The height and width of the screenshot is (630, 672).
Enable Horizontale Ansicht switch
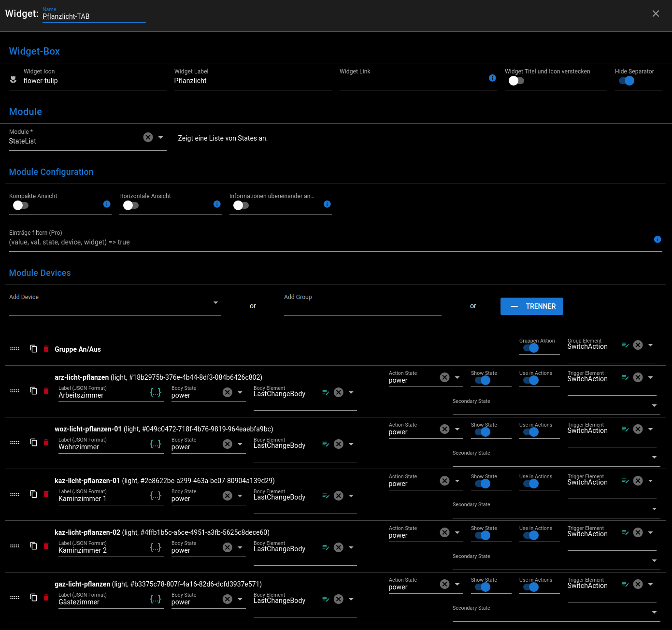[x=130, y=205]
